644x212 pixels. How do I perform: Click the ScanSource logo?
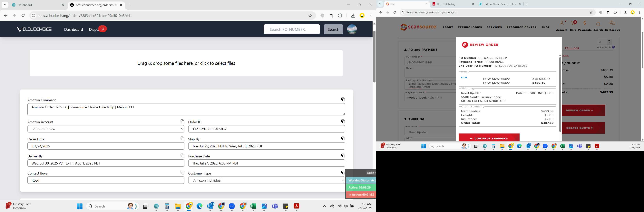418,27
